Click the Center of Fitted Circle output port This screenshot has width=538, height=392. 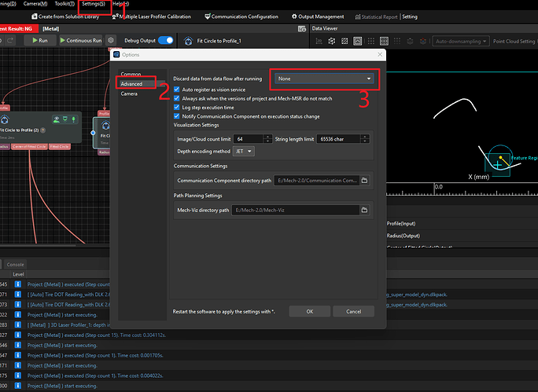click(30, 147)
